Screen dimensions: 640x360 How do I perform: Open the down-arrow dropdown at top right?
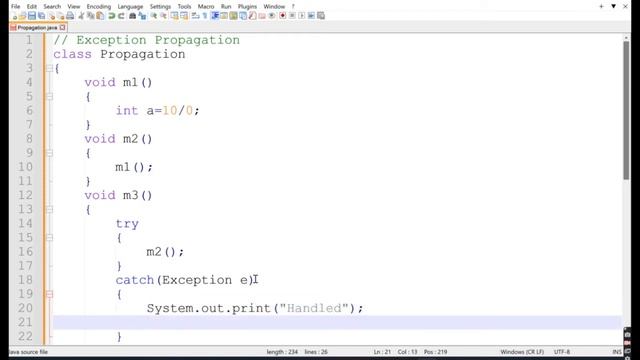coord(613,6)
